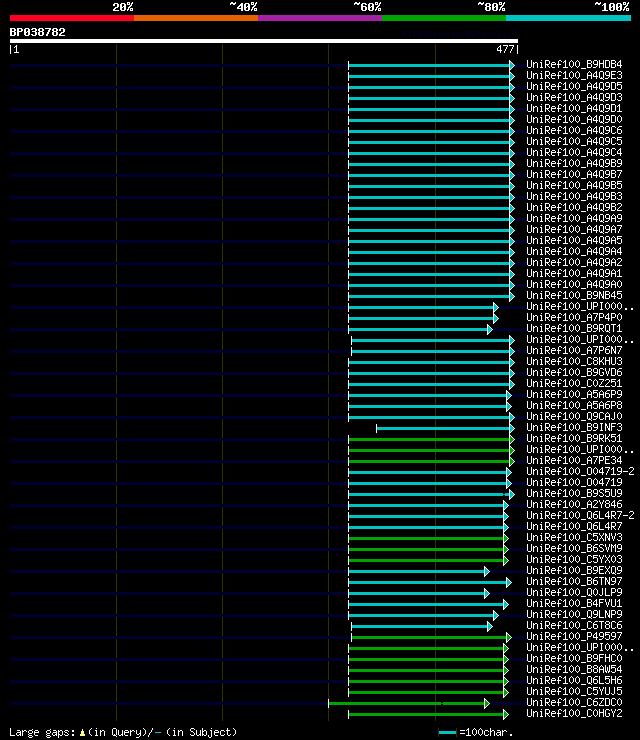Open hit UniRef100_A4Q9D0
This screenshot has height=740, width=640.
[574, 119]
